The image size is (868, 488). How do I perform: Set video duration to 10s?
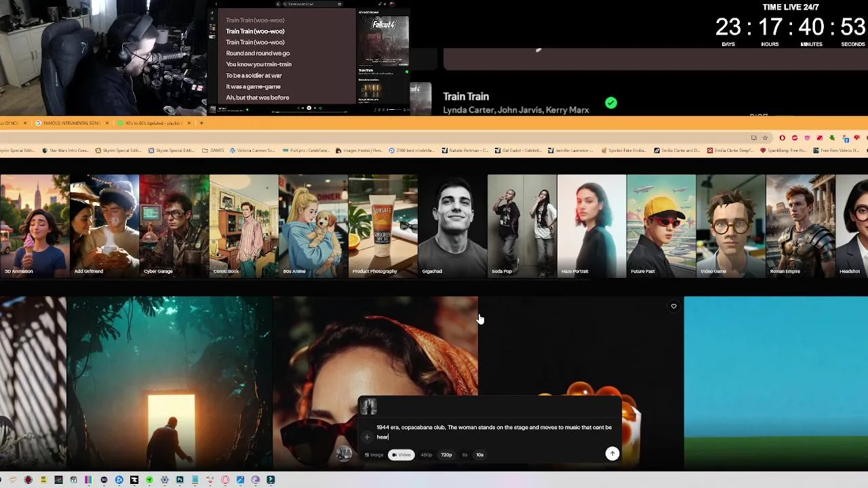pos(479,455)
